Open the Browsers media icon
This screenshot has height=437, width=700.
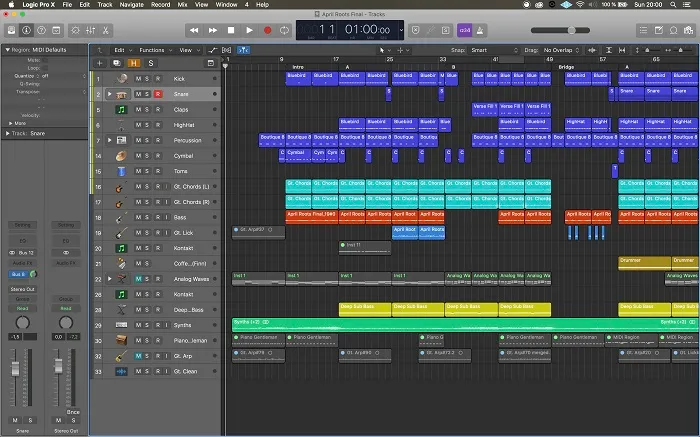pyautogui.click(x=688, y=30)
